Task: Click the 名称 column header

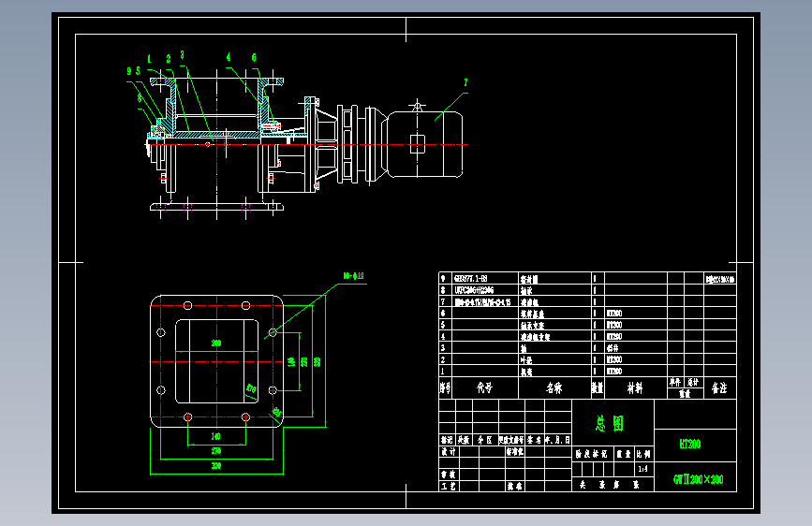Action: tap(554, 387)
